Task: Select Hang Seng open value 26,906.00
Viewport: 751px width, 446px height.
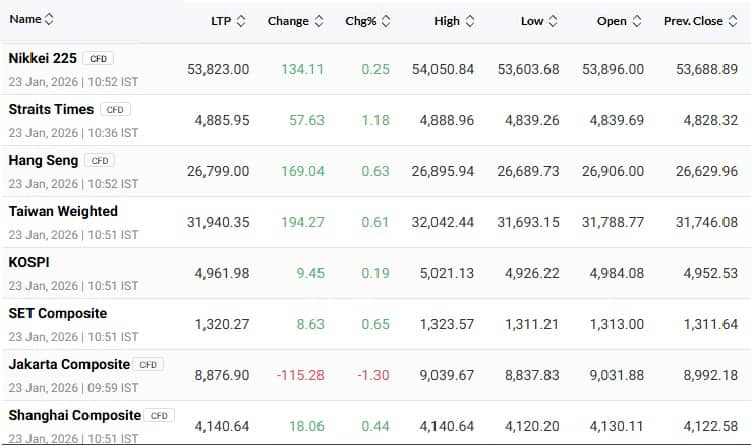Action: [x=613, y=172]
